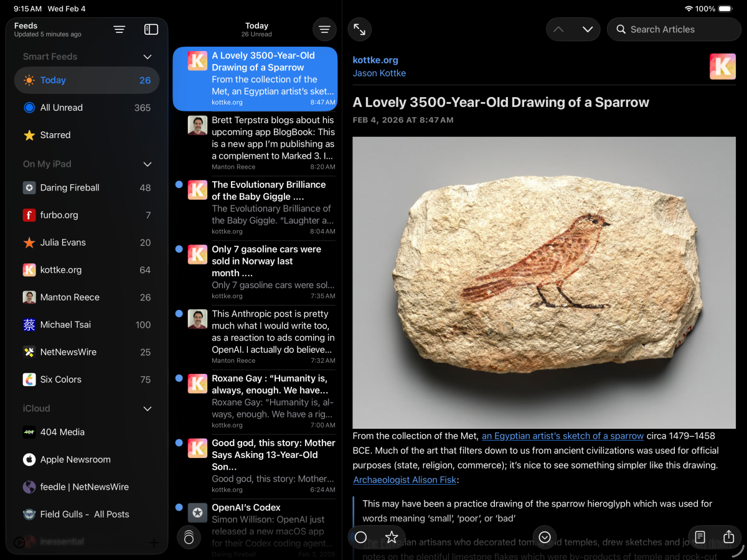This screenshot has width=747, height=560.
Task: Collapse the On My iPad section
Action: 148,164
